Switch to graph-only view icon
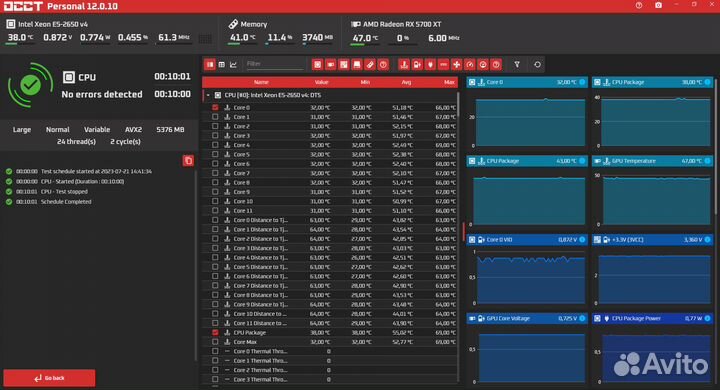The height and width of the screenshot is (390, 720). (x=233, y=65)
